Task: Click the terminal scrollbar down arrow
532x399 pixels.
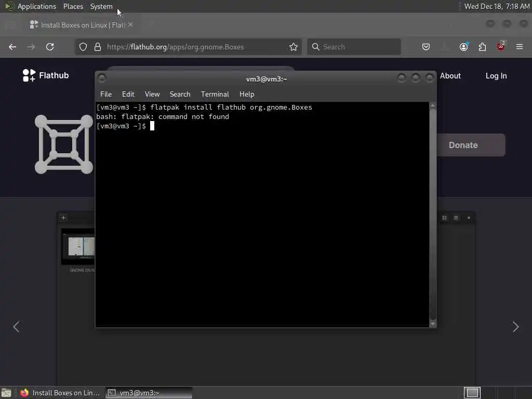Action: click(x=433, y=324)
